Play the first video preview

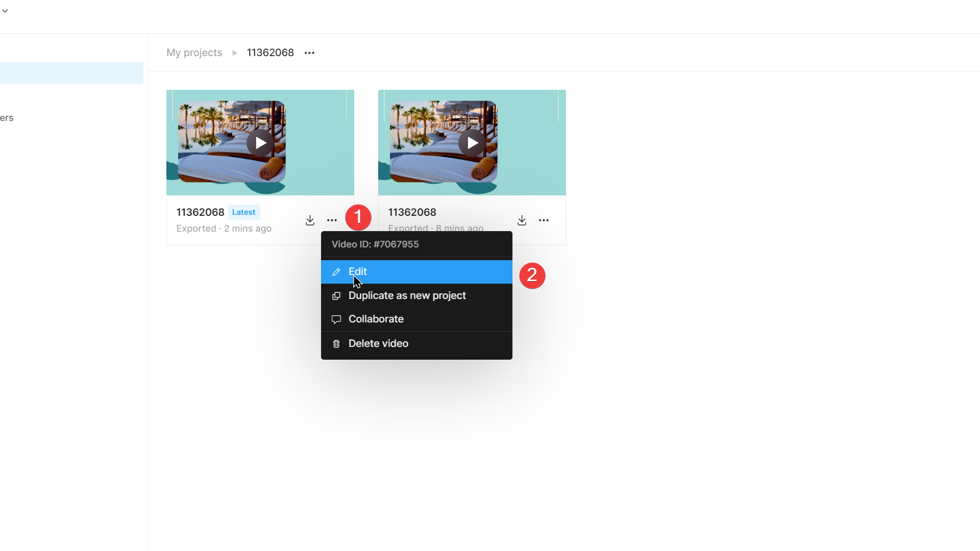260,143
